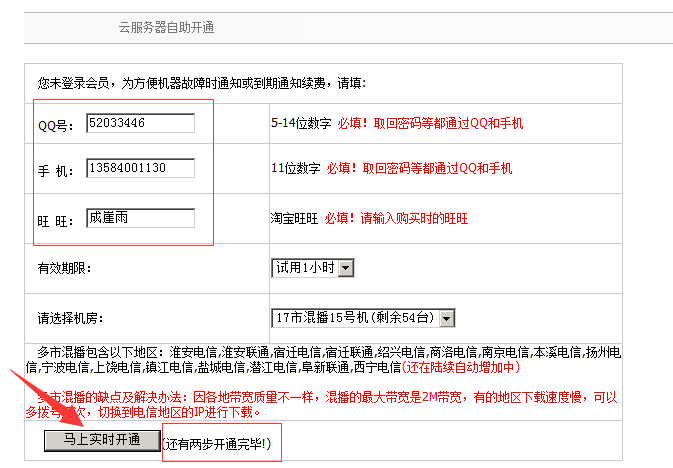Click the QQ号 field label
The height and width of the screenshot is (468, 673).
pyautogui.click(x=56, y=126)
